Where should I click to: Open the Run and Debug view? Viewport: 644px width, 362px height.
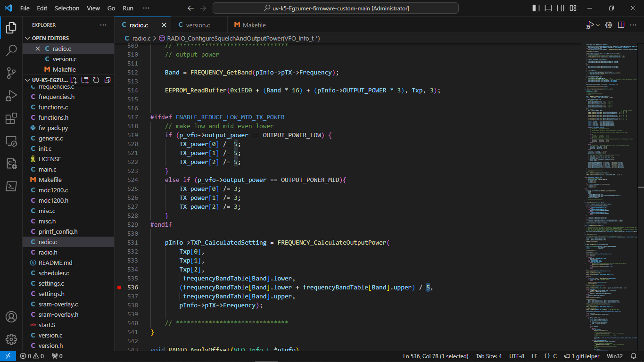click(x=11, y=96)
